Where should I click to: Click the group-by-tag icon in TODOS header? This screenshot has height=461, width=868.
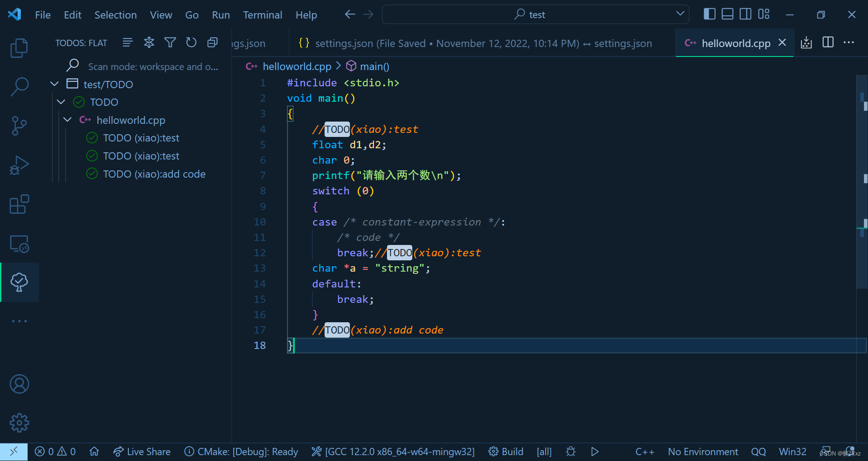pos(149,42)
